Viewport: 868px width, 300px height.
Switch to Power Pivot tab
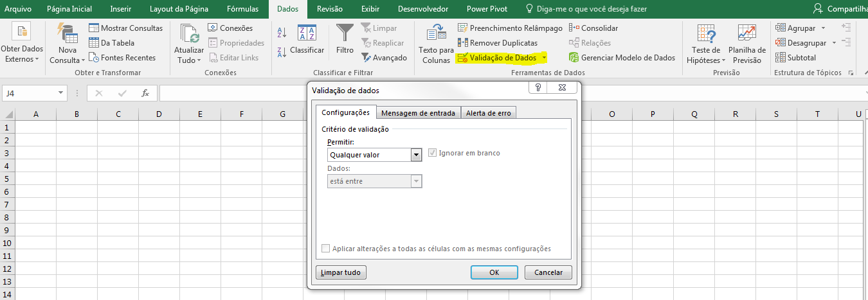tap(487, 9)
